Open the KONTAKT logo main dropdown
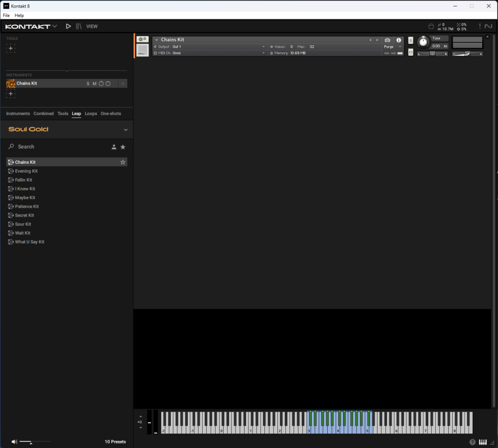 point(31,26)
